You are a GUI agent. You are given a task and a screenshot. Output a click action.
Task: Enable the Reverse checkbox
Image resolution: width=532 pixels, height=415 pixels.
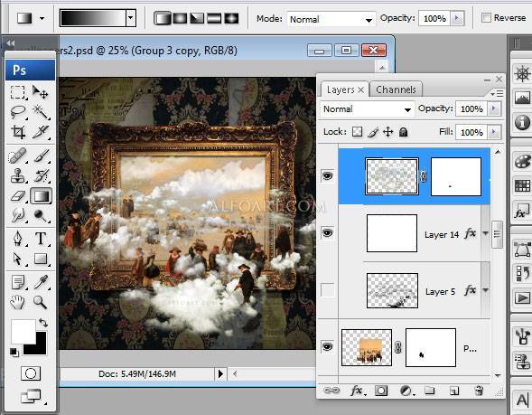pos(486,17)
